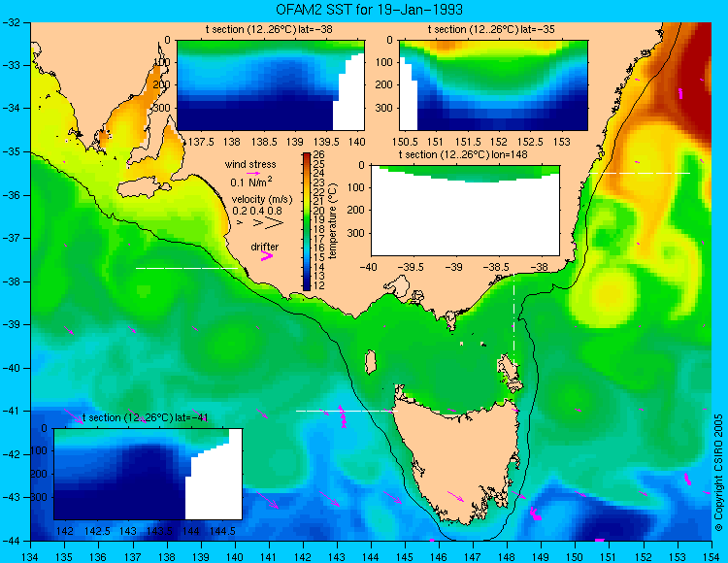This screenshot has width=728, height=563.
Task: Click the '-32' latitude axis label
Action: [x=11, y=22]
